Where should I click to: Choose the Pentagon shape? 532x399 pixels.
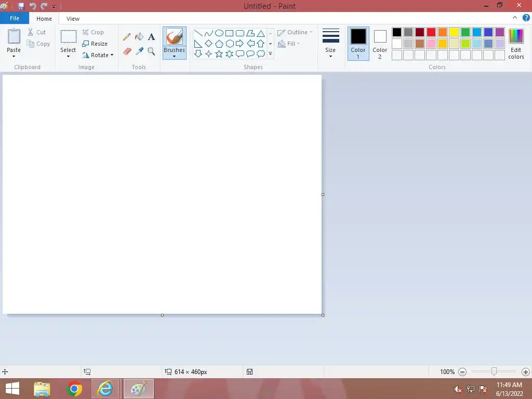pos(219,44)
